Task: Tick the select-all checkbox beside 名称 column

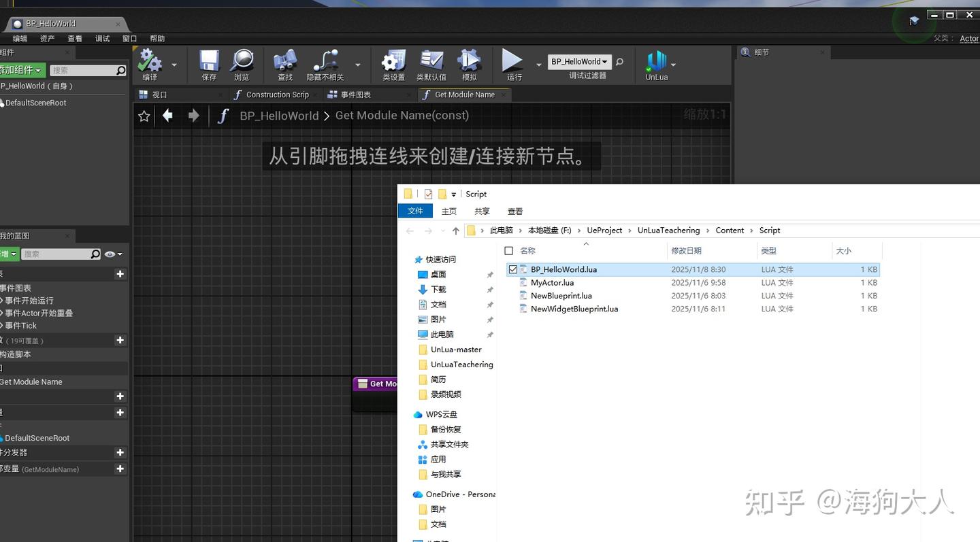Action: coord(508,251)
